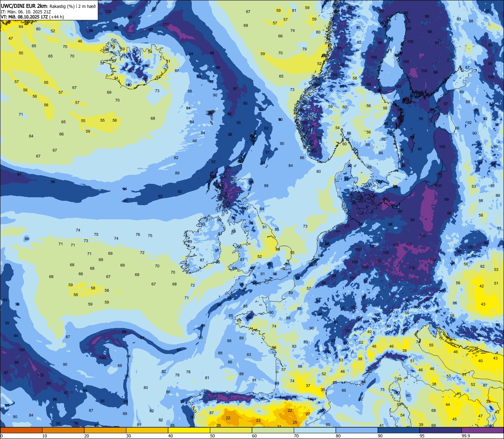Click the '60' tick label on the color scale
The width and height of the screenshot is (504, 439).
[254, 436]
